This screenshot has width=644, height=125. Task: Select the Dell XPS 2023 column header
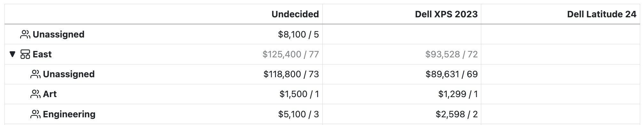coord(446,14)
